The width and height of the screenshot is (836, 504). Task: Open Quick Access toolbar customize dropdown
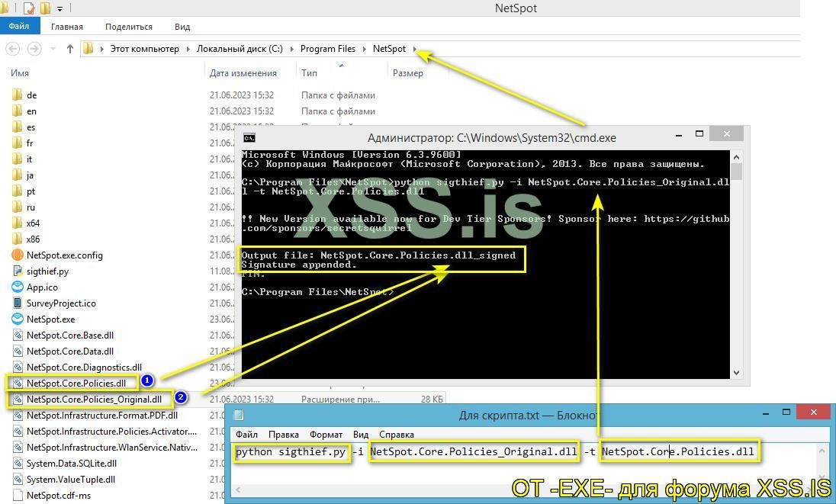[x=59, y=8]
